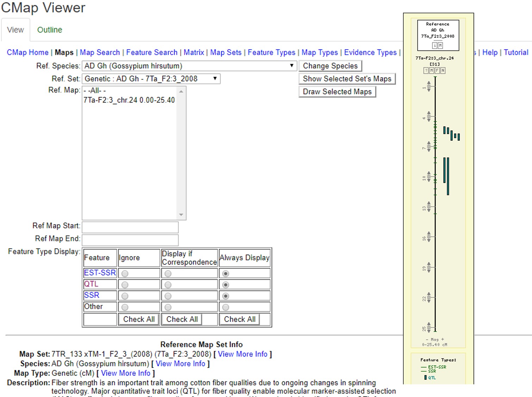The image size is (532, 397).
Task: Click the 'M' icon in the Reference box
Action: pos(440,45)
